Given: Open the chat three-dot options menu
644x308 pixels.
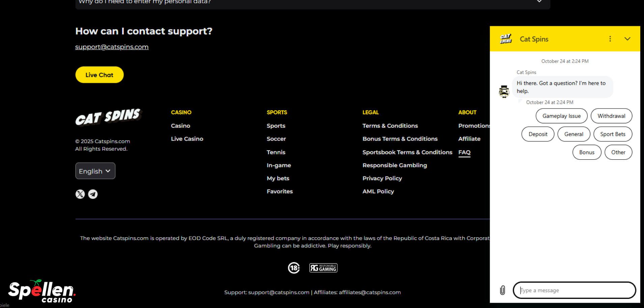Looking at the screenshot, I should pyautogui.click(x=610, y=39).
